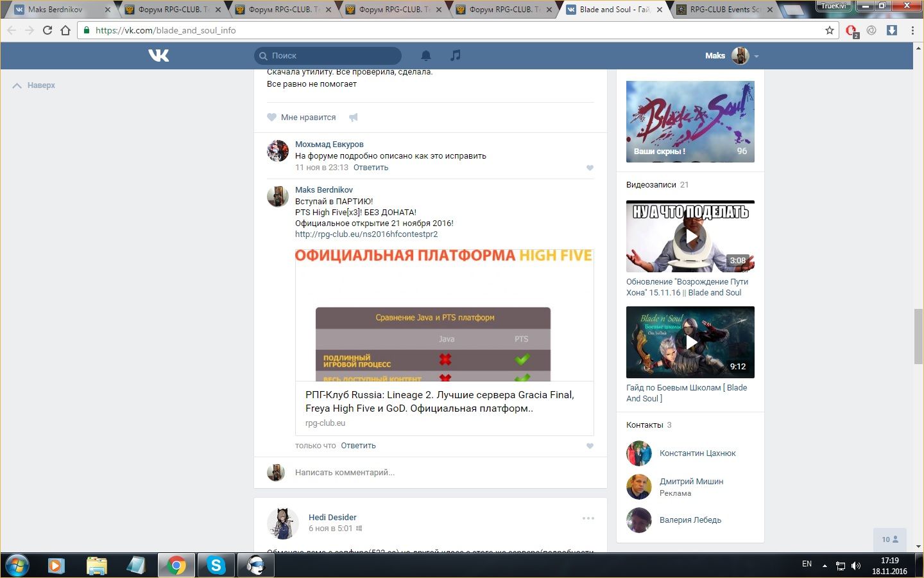The image size is (924, 578).
Task: Open the rpg-club.eu/ns2016hfcontestpr2 link
Action: click(366, 234)
